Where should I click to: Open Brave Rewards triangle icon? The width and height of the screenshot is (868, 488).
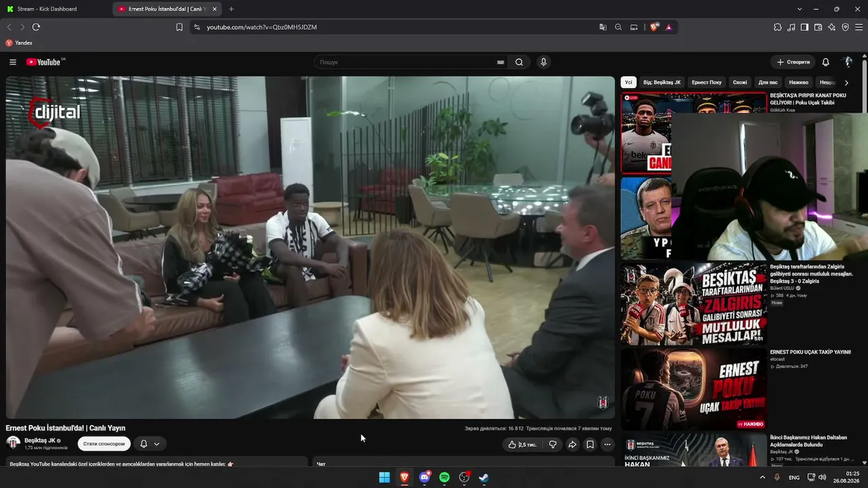coord(669,27)
